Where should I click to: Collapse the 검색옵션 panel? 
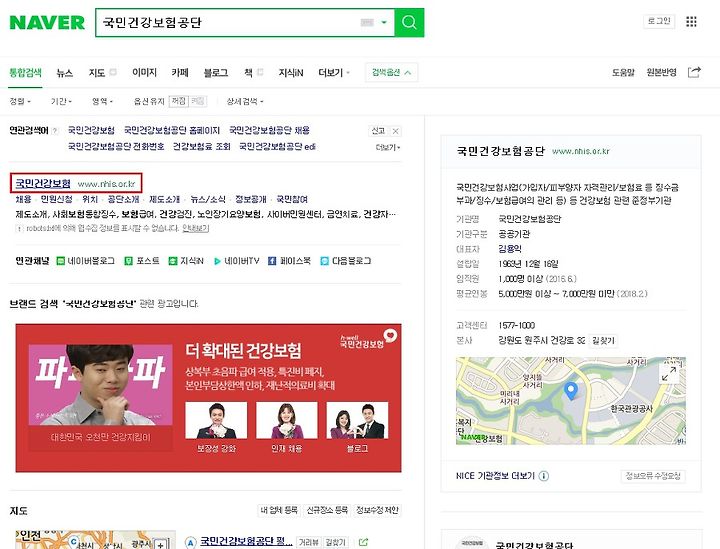[391, 73]
